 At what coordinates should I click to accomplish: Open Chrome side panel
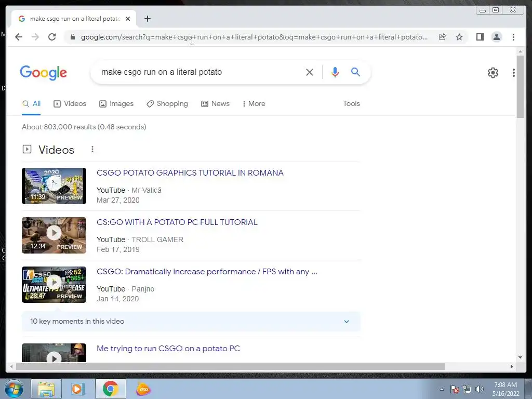coord(480,37)
